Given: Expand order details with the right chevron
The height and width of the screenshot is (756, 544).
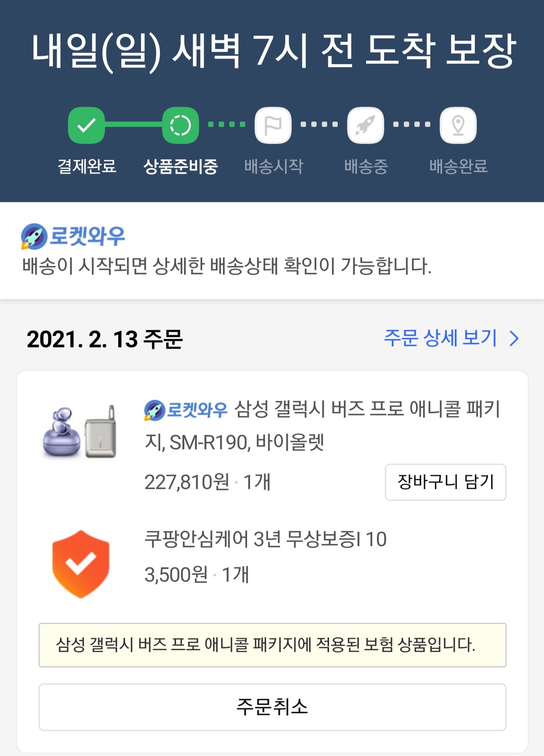Looking at the screenshot, I should [x=514, y=338].
